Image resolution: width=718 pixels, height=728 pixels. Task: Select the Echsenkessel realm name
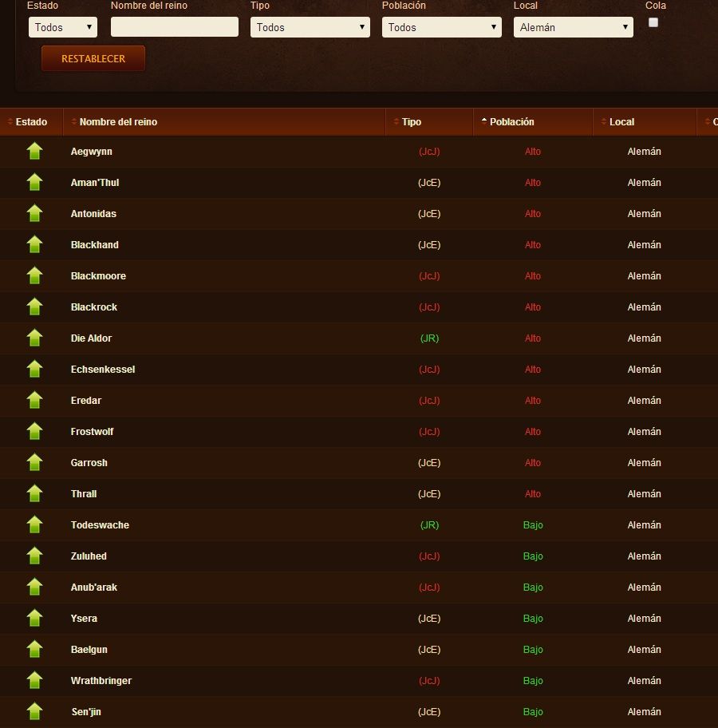point(103,369)
